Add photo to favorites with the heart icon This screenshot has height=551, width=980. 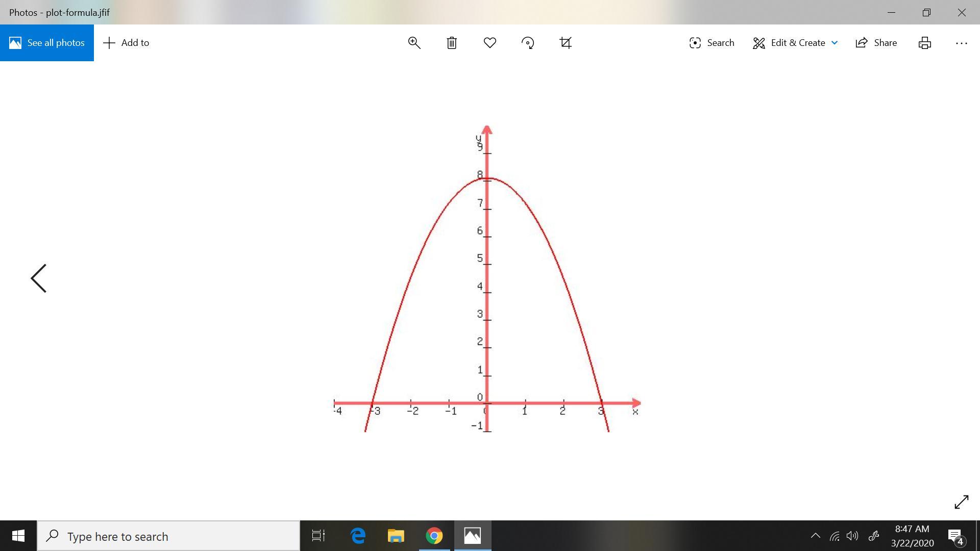coord(490,43)
